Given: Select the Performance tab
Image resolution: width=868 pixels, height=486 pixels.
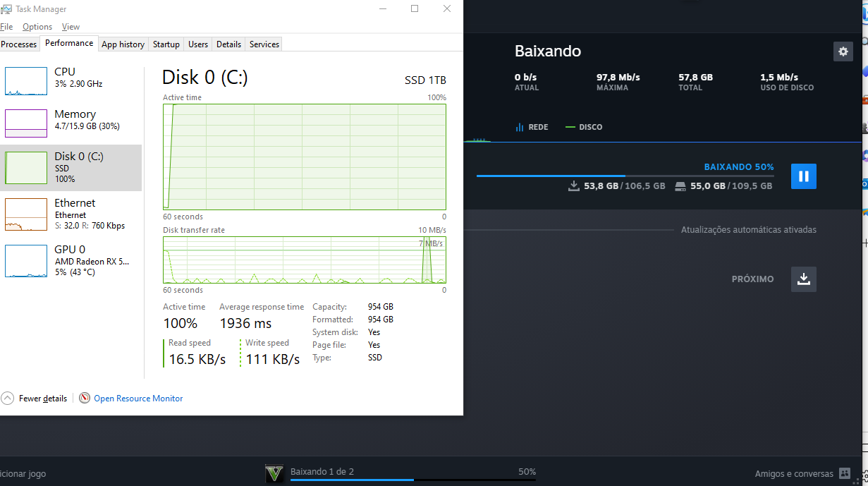Looking at the screenshot, I should (69, 43).
